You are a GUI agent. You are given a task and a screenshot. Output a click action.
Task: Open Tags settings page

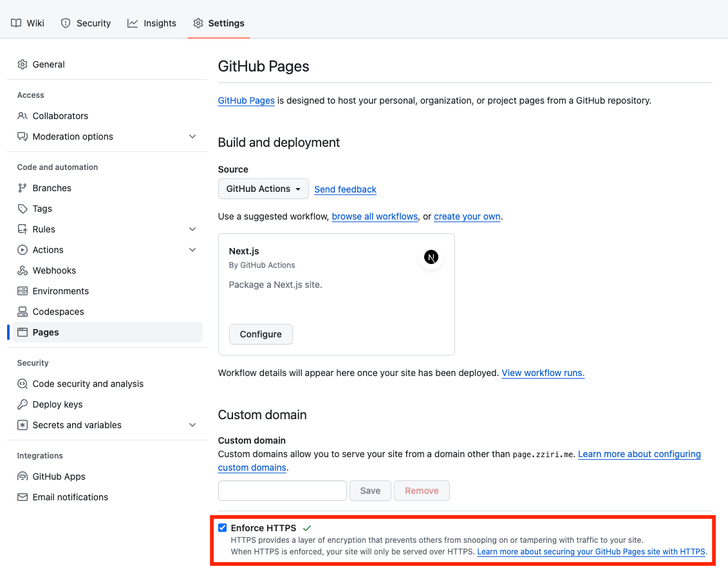click(x=107, y=209)
